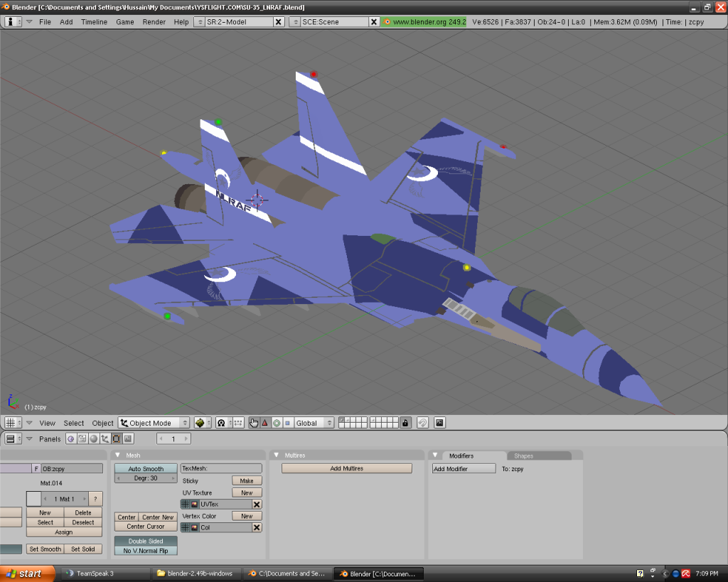Set UVTex as render UV image icon
Image resolution: width=728 pixels, height=582 pixels.
pyautogui.click(x=195, y=504)
